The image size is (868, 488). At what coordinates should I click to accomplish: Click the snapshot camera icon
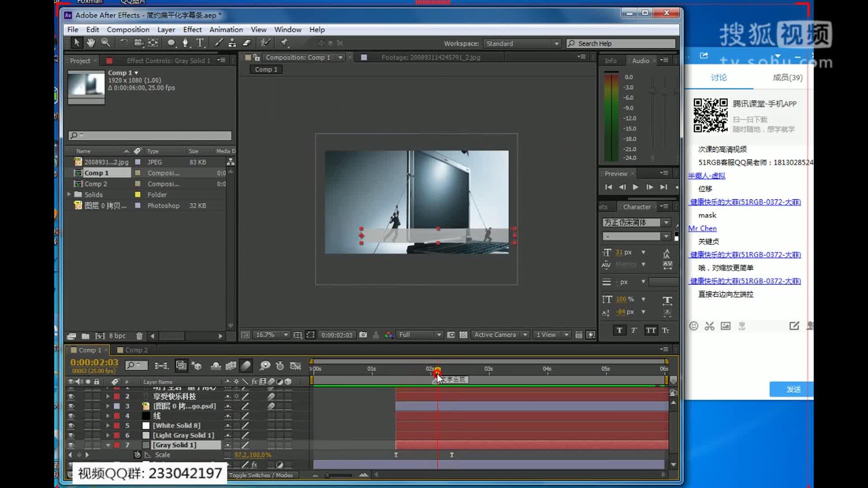click(363, 335)
